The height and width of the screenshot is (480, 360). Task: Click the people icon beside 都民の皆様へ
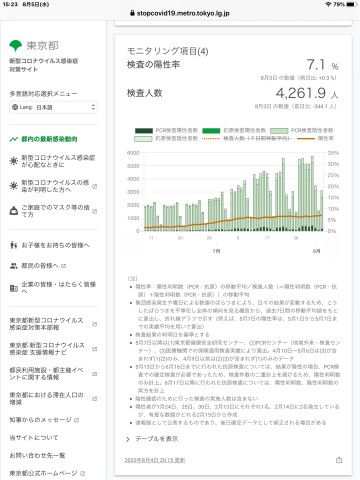click(x=14, y=266)
